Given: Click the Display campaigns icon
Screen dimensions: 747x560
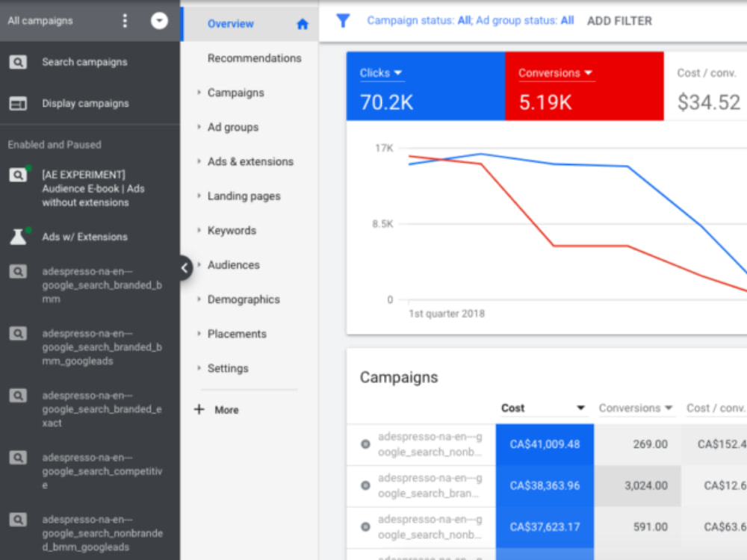Looking at the screenshot, I should pyautogui.click(x=18, y=103).
